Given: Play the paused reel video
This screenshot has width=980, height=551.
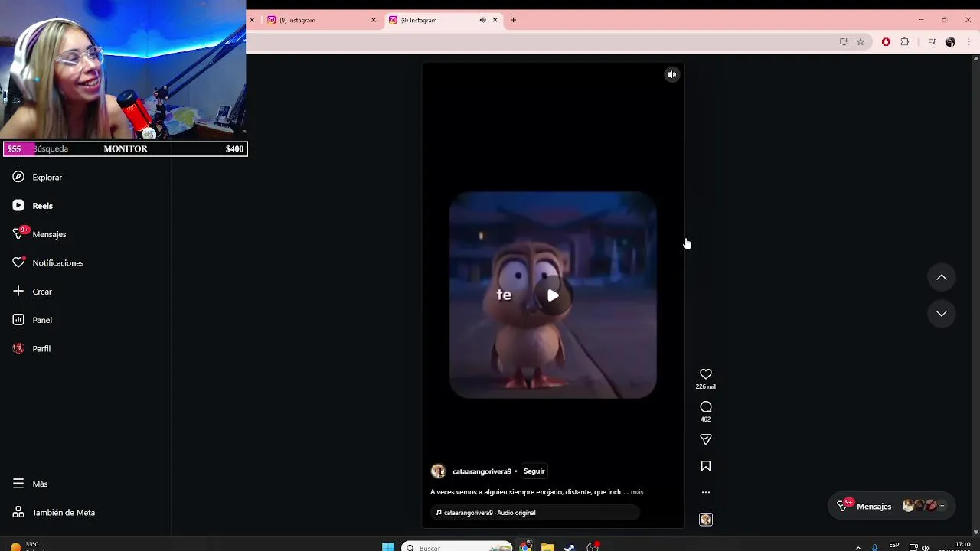Looking at the screenshot, I should pyautogui.click(x=553, y=295).
